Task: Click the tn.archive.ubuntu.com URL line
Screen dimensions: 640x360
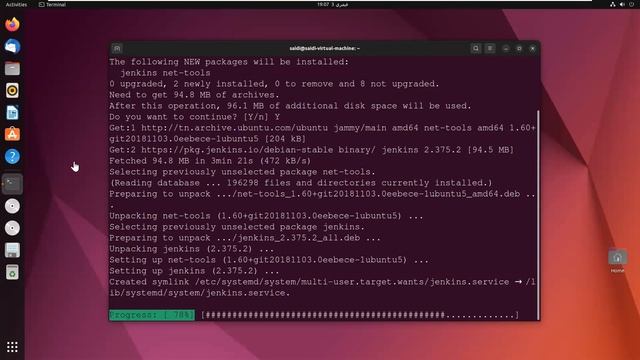Action: pyautogui.click(x=322, y=133)
